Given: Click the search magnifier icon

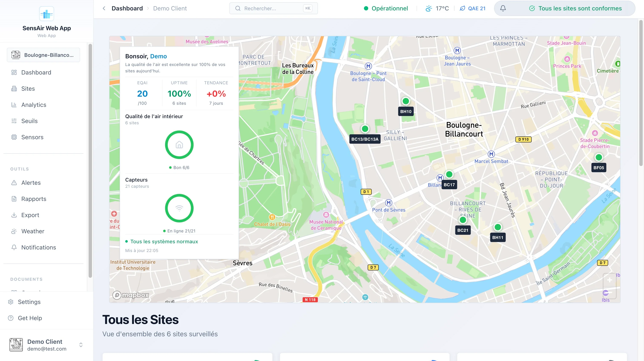Looking at the screenshot, I should tap(238, 8).
